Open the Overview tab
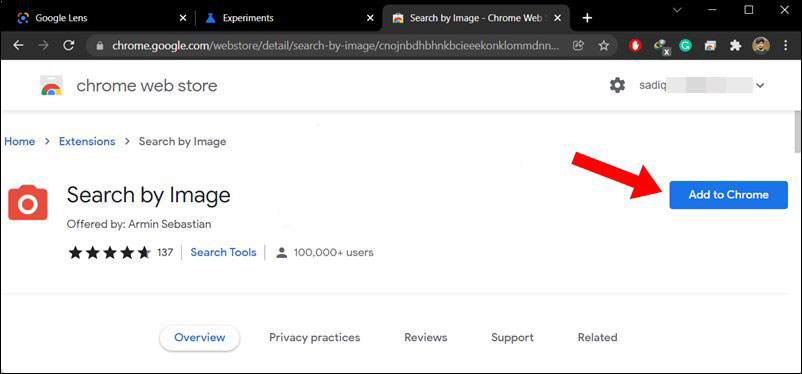The width and height of the screenshot is (802, 374). pyautogui.click(x=199, y=338)
